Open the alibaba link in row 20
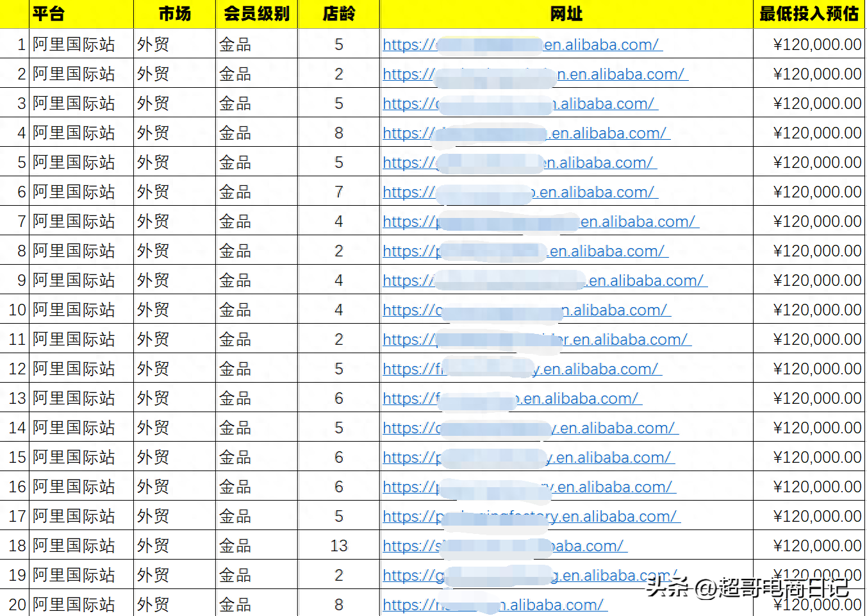 pyautogui.click(x=495, y=604)
